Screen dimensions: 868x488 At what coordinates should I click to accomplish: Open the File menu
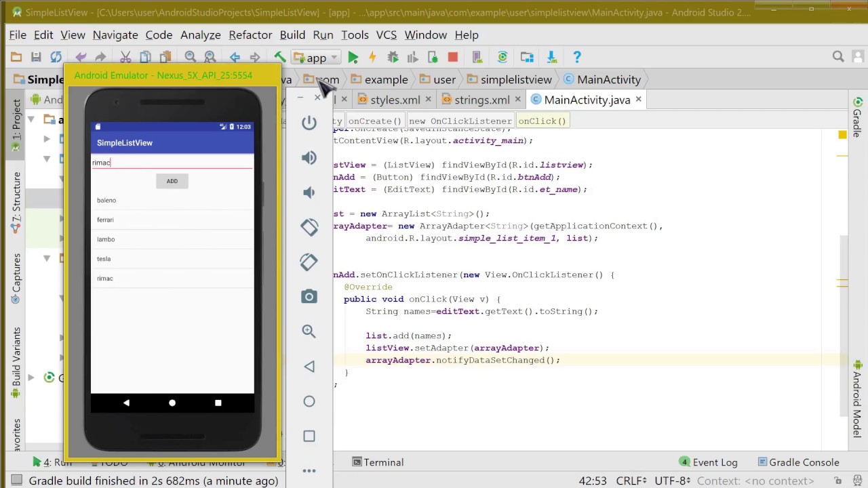[18, 35]
